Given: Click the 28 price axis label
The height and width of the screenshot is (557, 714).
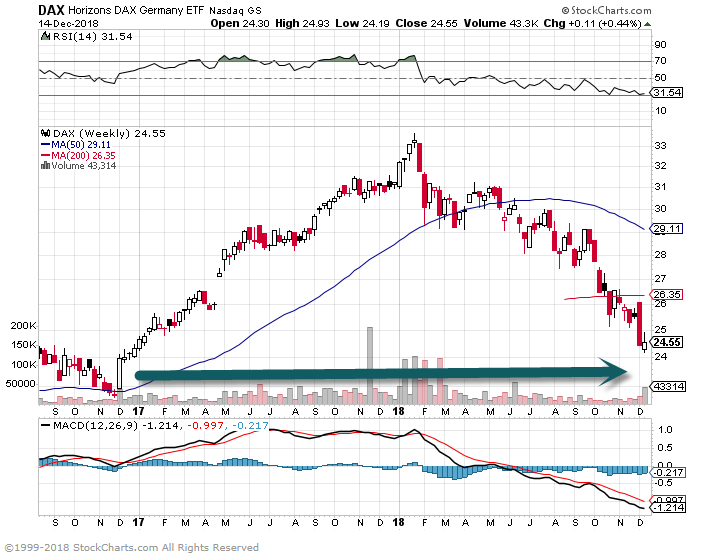Looking at the screenshot, I should coord(660,255).
